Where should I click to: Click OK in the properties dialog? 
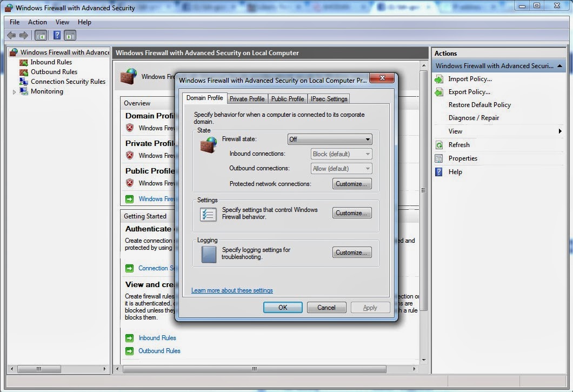[283, 308]
